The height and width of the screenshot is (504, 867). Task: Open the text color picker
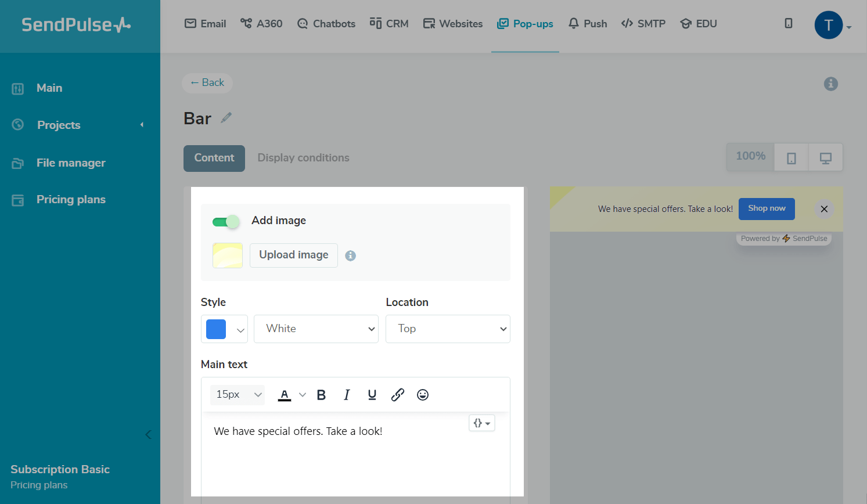tap(292, 395)
